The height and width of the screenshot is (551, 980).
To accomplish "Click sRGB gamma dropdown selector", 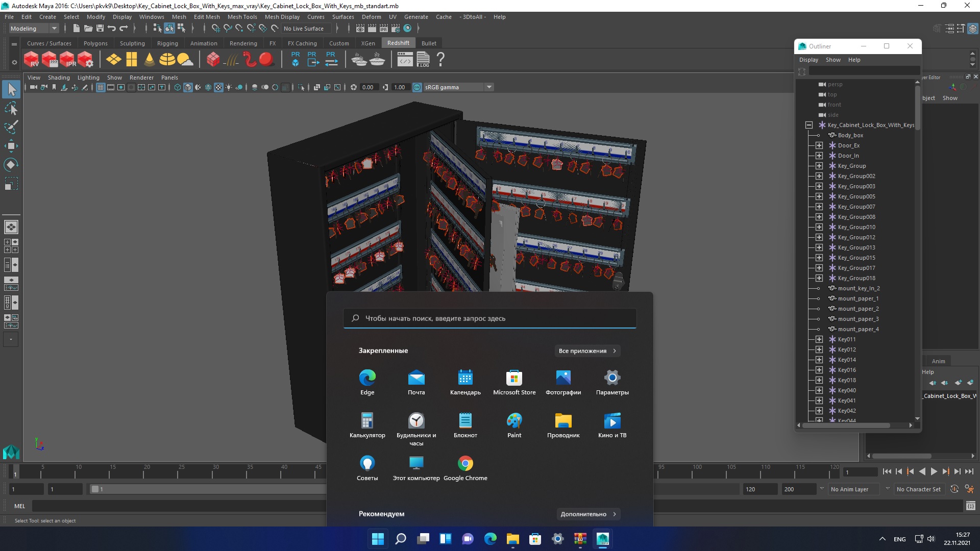I will (x=458, y=87).
